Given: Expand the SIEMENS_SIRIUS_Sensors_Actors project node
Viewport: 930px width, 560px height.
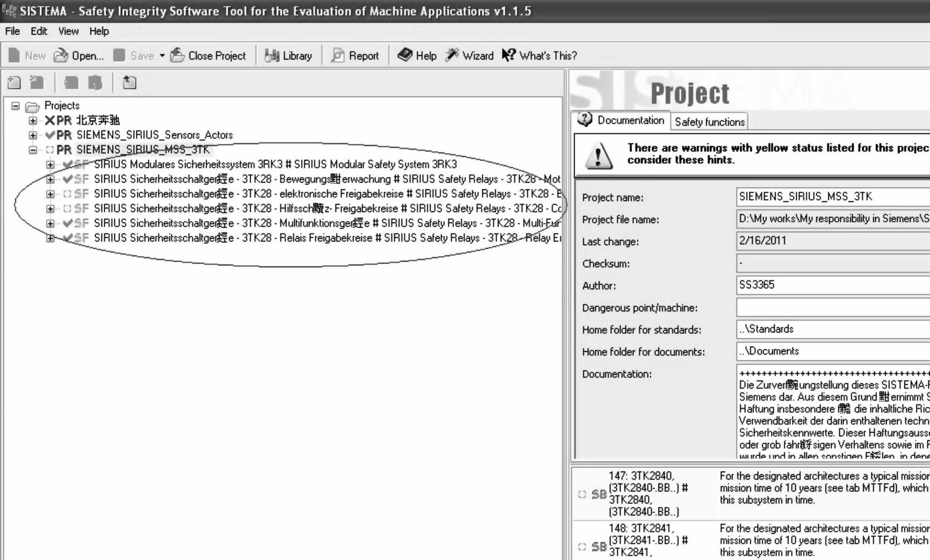Looking at the screenshot, I should click(x=33, y=135).
